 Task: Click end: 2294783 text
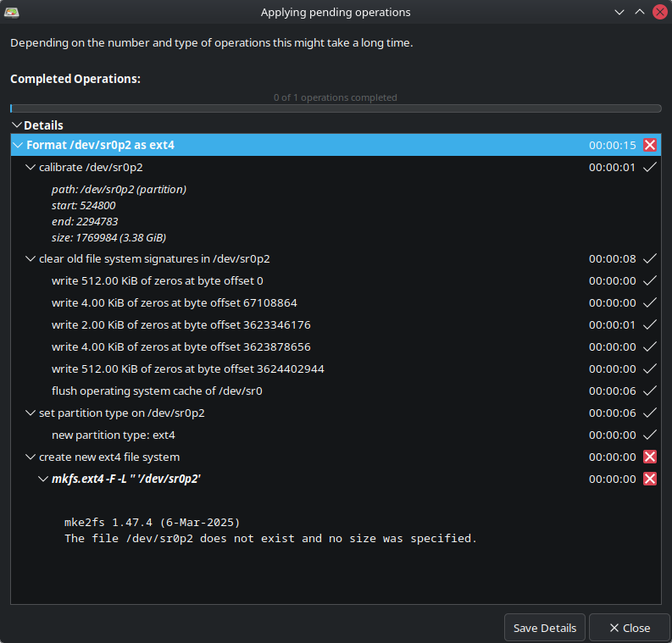tap(85, 221)
